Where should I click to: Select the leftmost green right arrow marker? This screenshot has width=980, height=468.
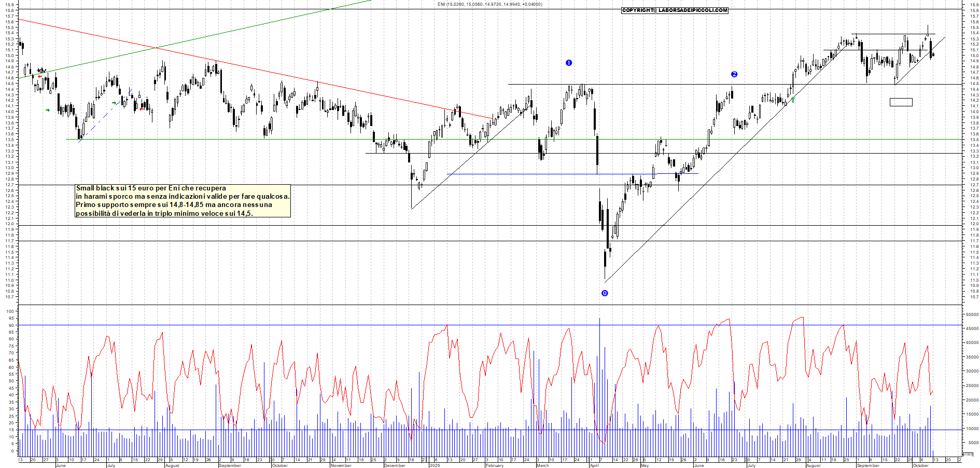pyautogui.click(x=48, y=110)
